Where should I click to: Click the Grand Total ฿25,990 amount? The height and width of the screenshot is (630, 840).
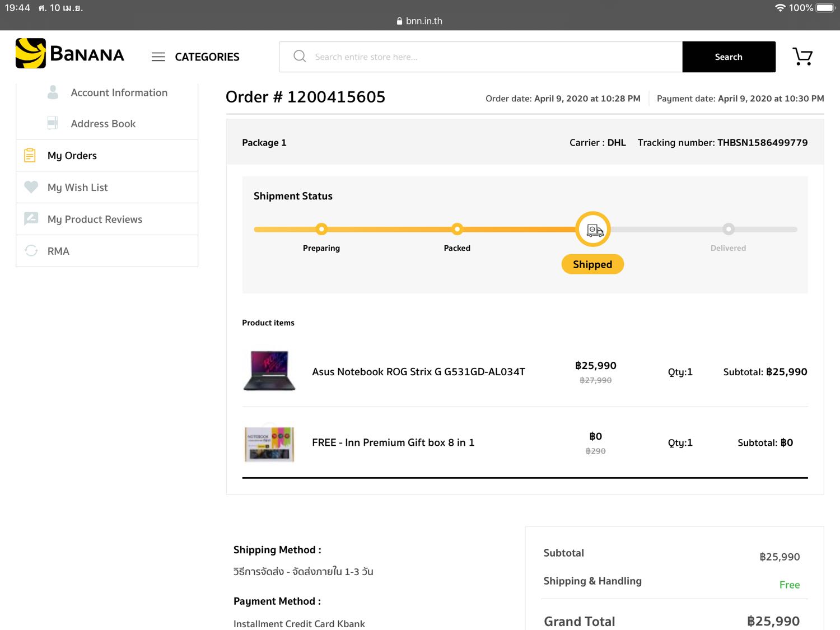[773, 621]
